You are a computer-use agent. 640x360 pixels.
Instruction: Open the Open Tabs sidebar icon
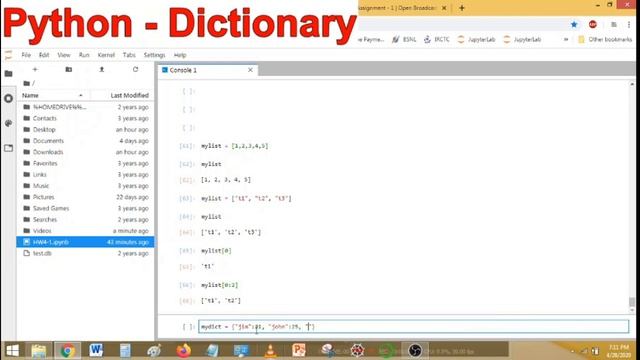pos(8,148)
